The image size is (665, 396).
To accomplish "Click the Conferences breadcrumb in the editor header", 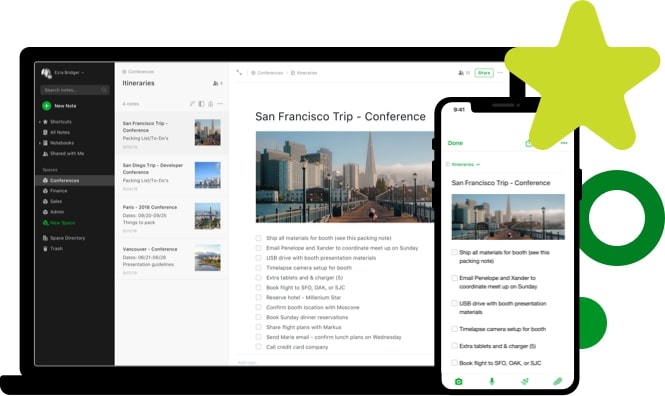I will (x=267, y=73).
